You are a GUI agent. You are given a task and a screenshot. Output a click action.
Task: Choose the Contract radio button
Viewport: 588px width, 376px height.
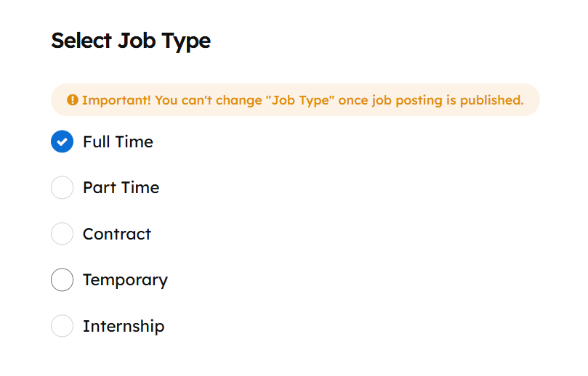63,234
